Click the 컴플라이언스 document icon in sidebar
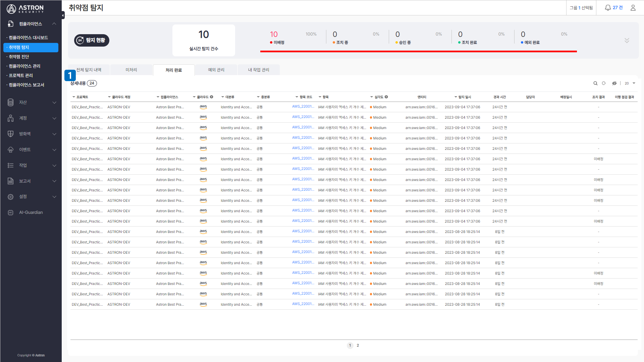The image size is (644, 362). 11,24
